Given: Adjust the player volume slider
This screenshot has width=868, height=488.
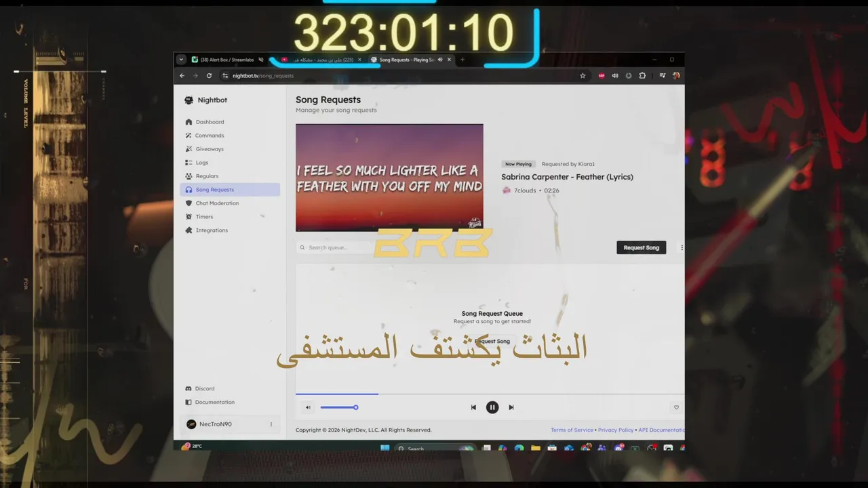Looking at the screenshot, I should [339, 407].
